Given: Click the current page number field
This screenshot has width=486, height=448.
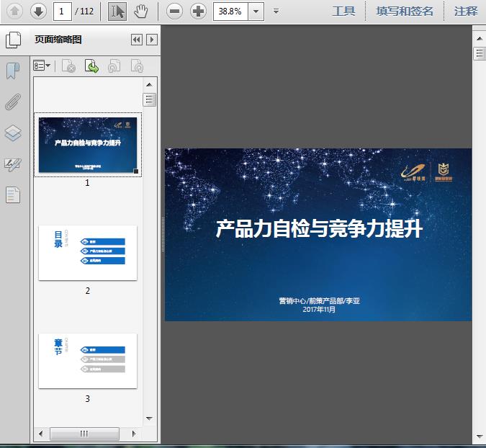Looking at the screenshot, I should click(x=62, y=11).
